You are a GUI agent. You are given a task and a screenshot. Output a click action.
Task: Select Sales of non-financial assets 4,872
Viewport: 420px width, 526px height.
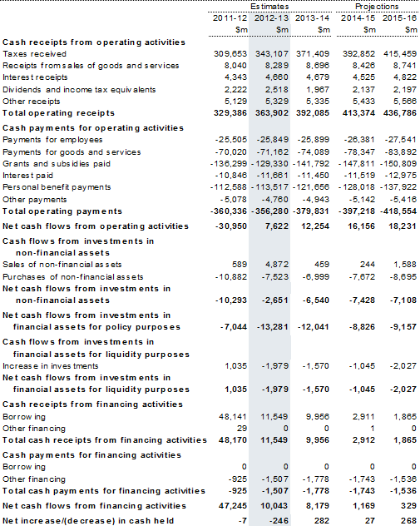pyautogui.click(x=277, y=265)
